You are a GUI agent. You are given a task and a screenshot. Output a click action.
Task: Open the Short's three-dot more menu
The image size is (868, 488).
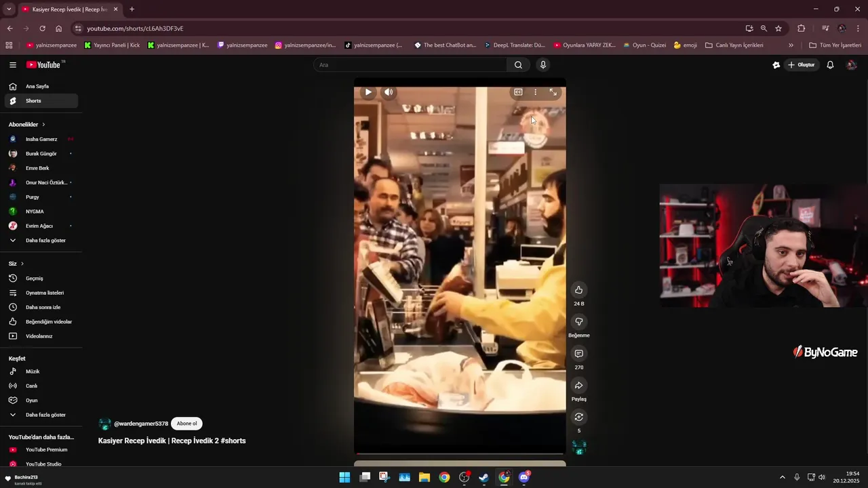tap(535, 92)
